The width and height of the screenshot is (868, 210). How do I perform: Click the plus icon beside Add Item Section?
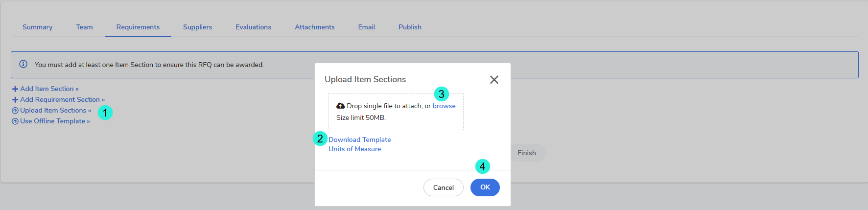pyautogui.click(x=15, y=89)
